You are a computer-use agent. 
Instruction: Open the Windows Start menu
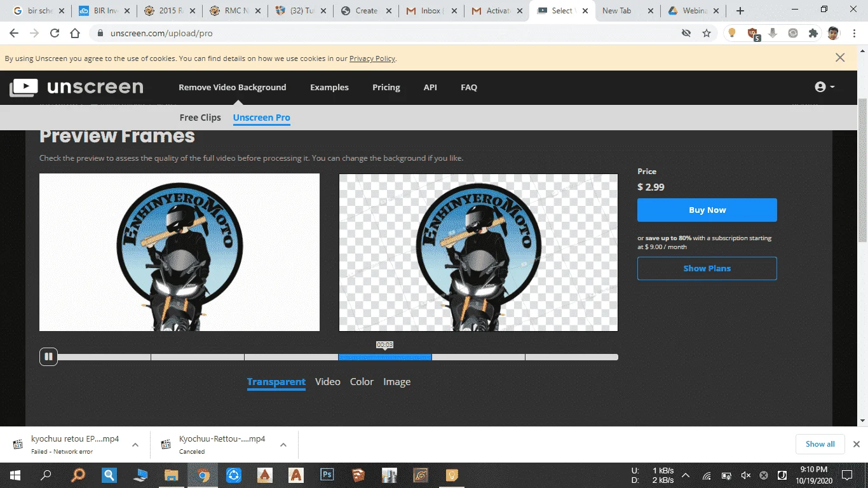pos(15,475)
